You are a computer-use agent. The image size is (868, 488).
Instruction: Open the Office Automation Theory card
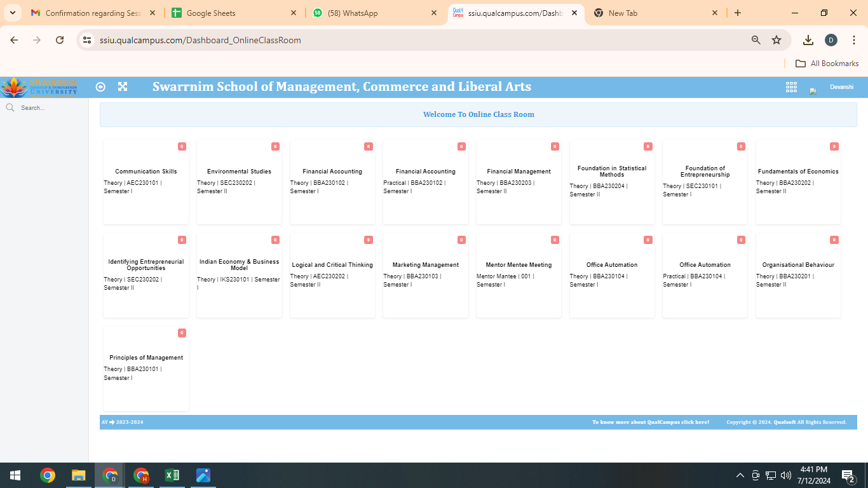pyautogui.click(x=612, y=275)
